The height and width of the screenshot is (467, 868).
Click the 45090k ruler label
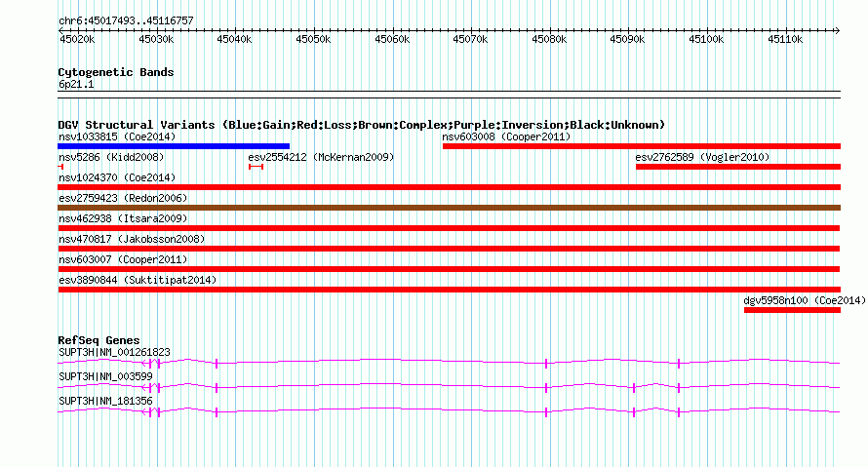(627, 39)
